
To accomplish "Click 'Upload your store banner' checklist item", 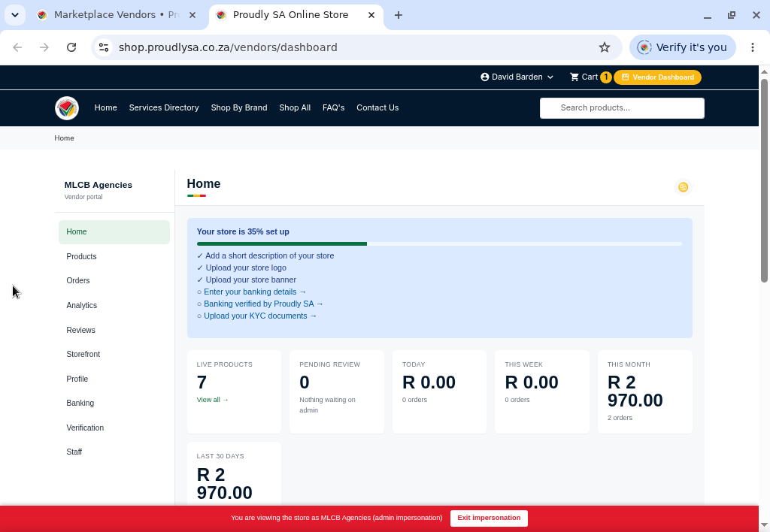I will [250, 280].
